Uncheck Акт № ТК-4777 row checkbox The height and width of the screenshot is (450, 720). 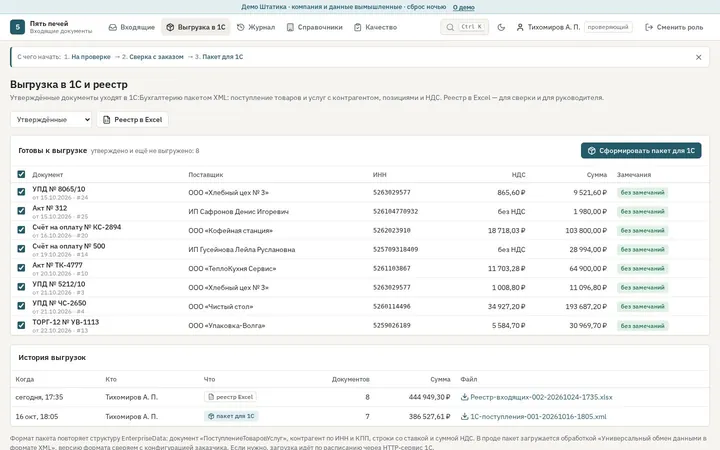pyautogui.click(x=21, y=268)
